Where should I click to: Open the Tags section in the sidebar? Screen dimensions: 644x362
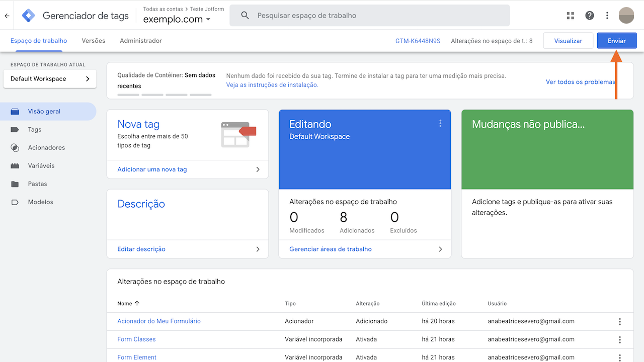pos(34,129)
